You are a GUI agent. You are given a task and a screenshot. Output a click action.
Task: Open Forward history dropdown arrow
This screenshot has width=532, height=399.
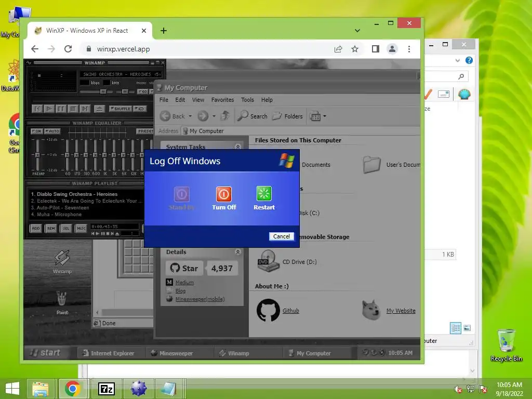click(214, 116)
